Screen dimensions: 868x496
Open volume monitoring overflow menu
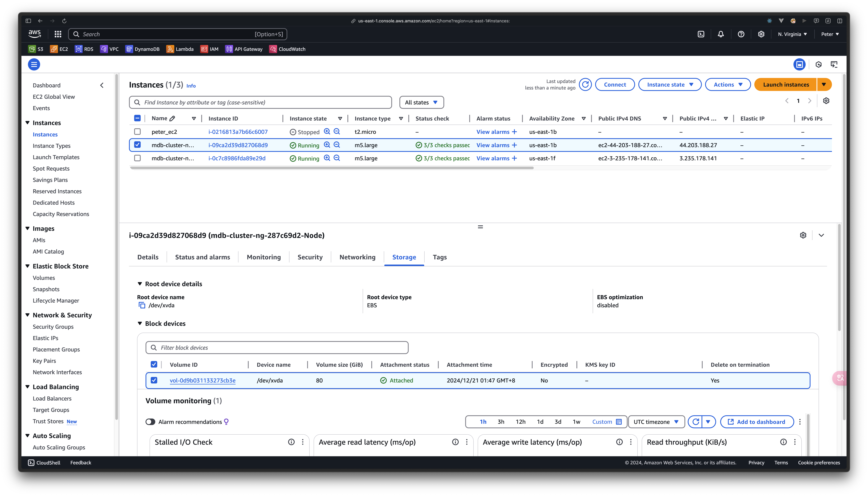800,422
